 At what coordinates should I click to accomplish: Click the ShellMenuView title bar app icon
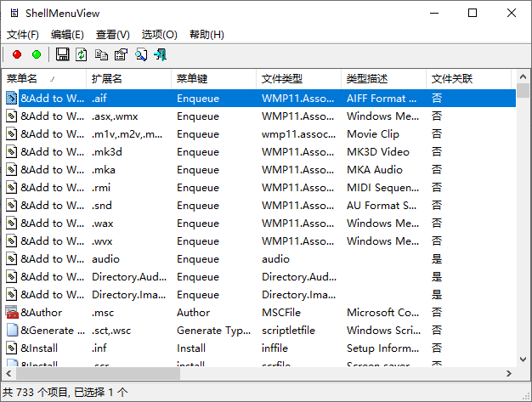coord(14,14)
